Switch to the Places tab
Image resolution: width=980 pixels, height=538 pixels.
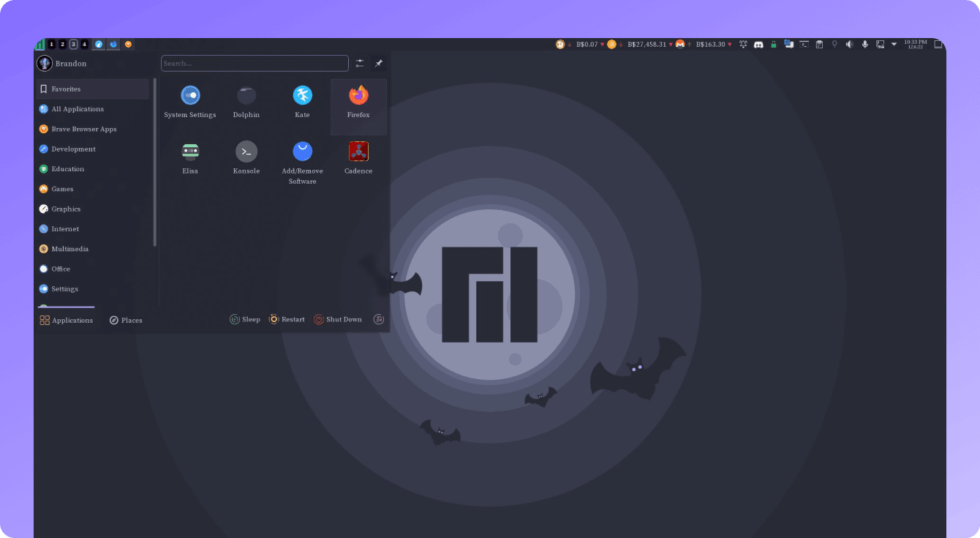(x=126, y=320)
